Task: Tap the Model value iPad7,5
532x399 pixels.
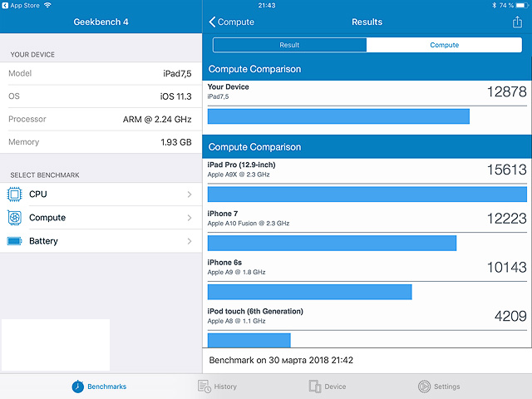Action: click(177, 74)
